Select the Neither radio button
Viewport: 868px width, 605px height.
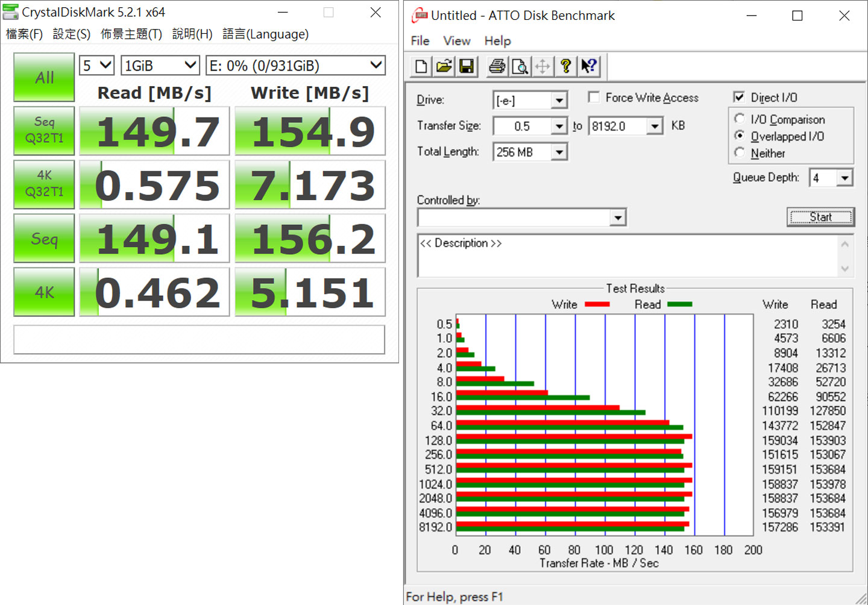[740, 152]
